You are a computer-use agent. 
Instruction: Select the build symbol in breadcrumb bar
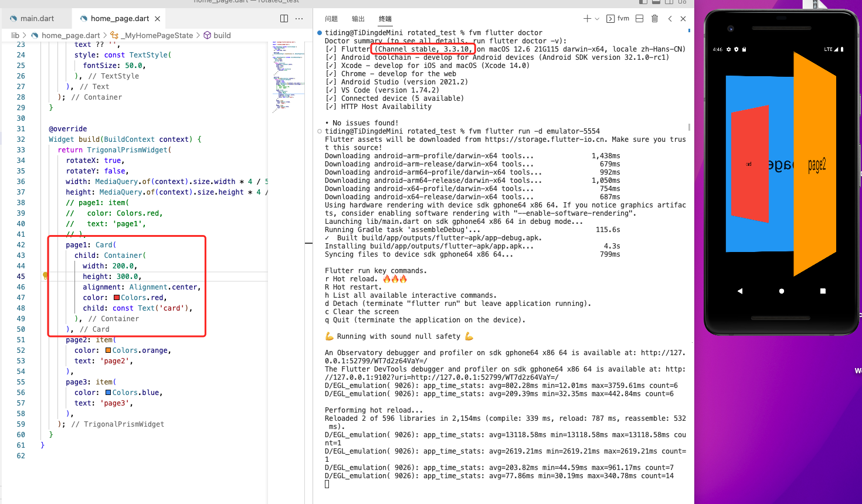[218, 35]
